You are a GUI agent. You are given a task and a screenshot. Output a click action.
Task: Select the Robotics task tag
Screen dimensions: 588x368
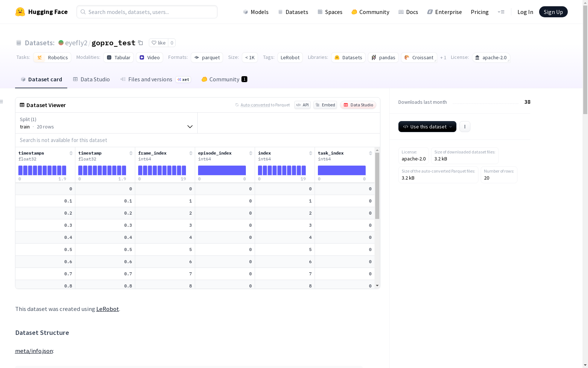52,57
